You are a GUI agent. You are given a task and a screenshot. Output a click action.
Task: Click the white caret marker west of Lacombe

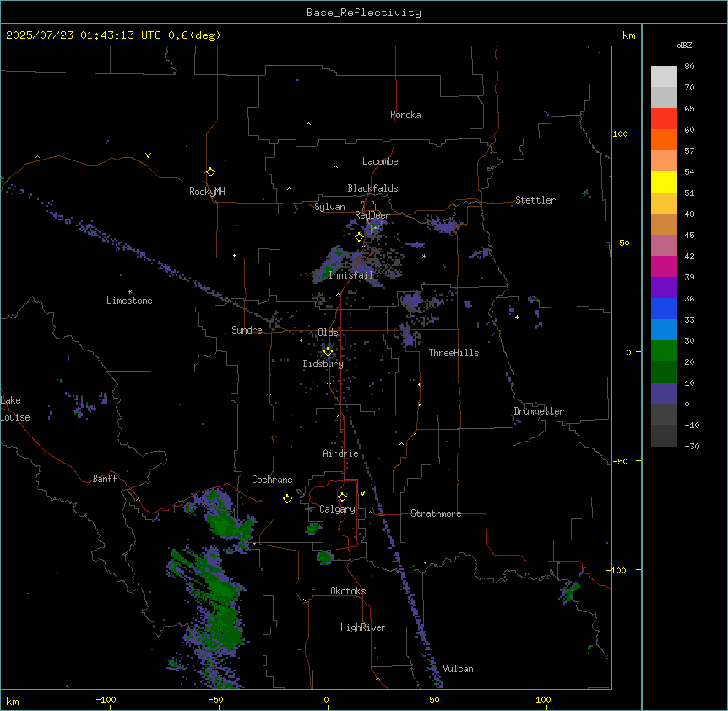(x=335, y=166)
